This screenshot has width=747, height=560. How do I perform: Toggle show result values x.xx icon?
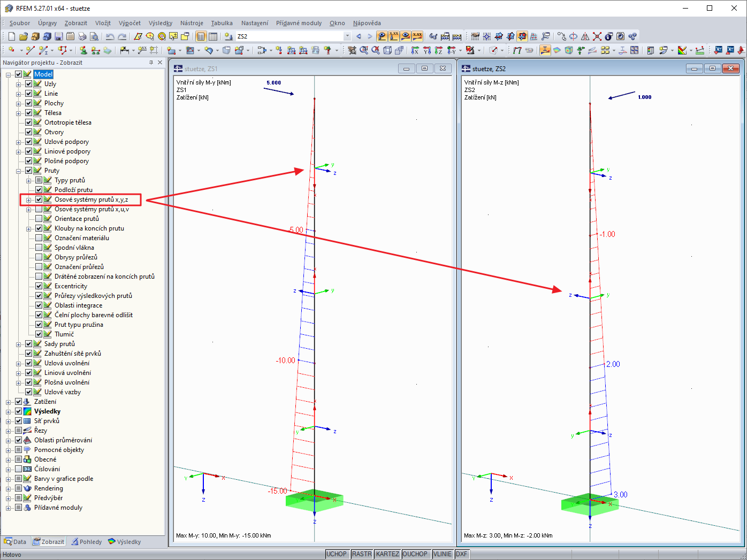(417, 36)
